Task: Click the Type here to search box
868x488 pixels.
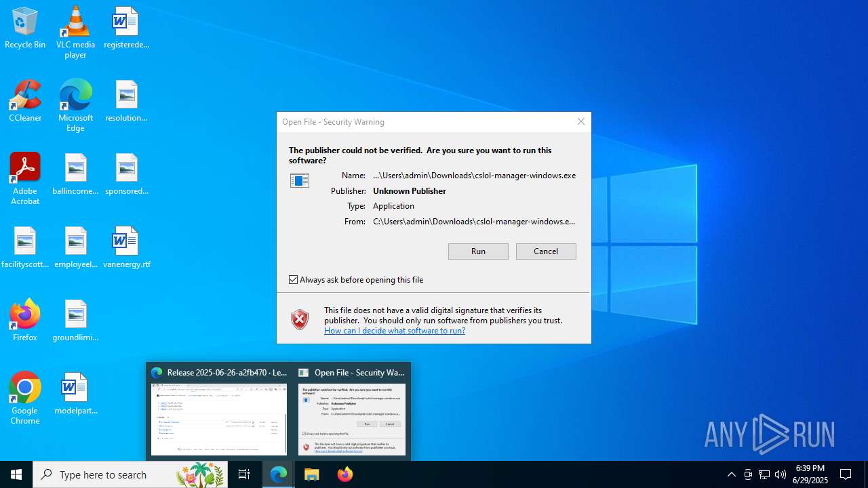Action: pos(130,474)
